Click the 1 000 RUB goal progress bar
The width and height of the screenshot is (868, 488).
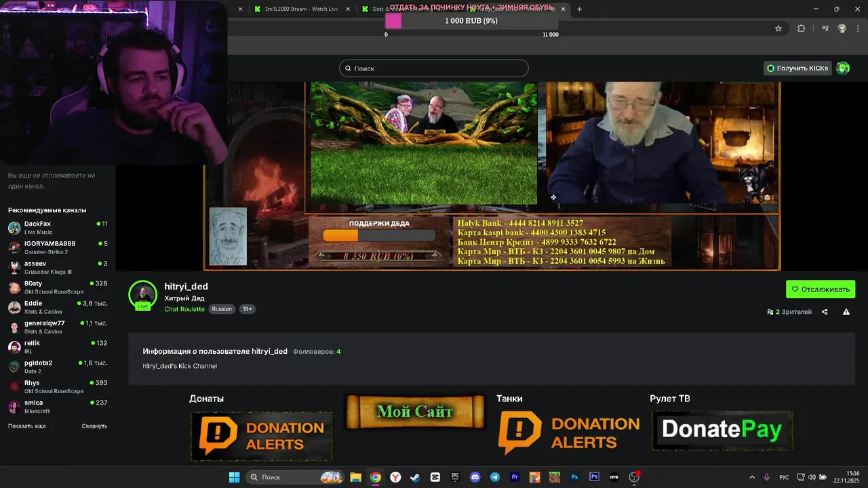pos(471,21)
